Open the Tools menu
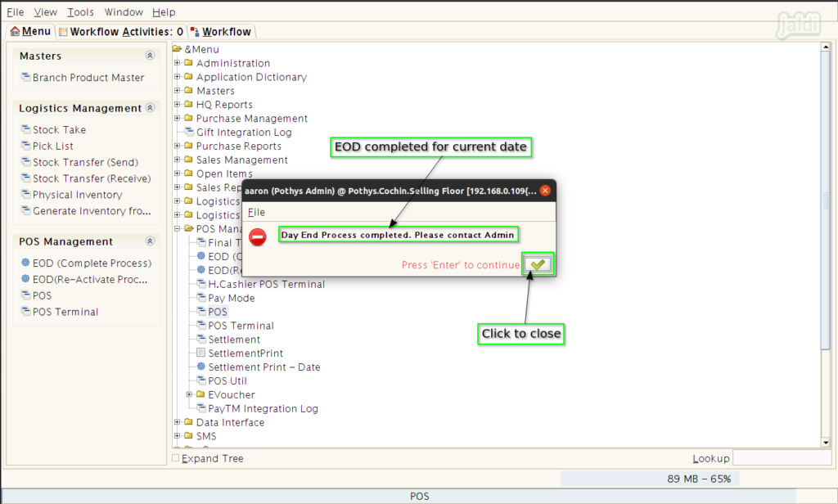The height and width of the screenshot is (504, 838). click(80, 11)
